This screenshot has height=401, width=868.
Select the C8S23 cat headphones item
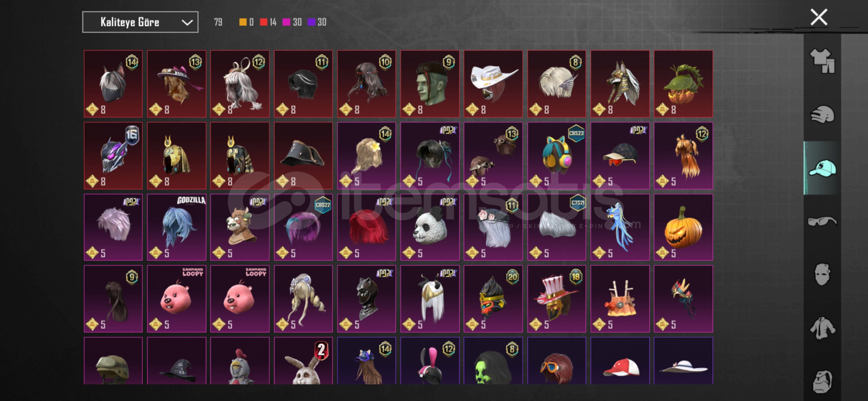click(x=556, y=156)
